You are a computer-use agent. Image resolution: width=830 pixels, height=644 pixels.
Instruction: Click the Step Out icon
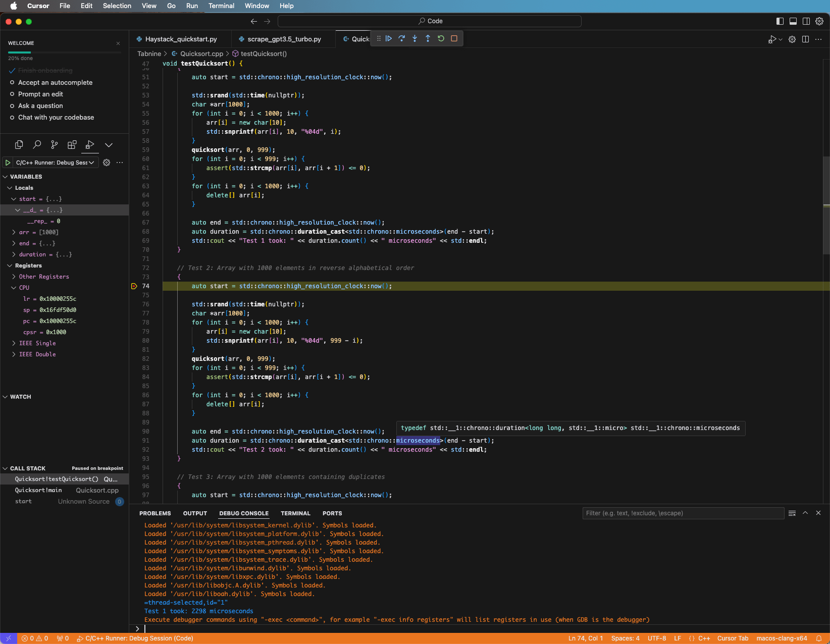click(428, 38)
